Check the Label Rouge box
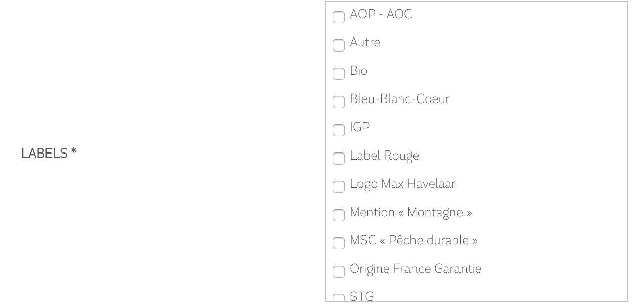The image size is (644, 306). (338, 159)
